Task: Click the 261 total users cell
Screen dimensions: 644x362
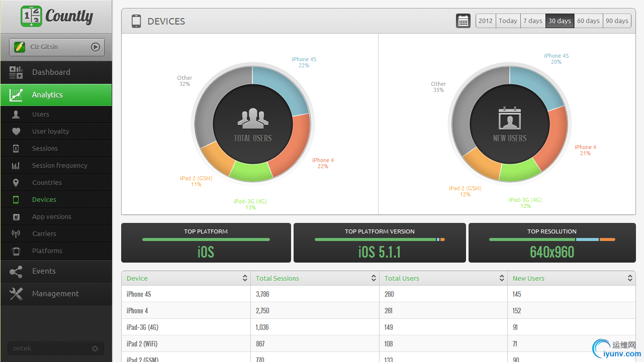Action: coord(389,311)
